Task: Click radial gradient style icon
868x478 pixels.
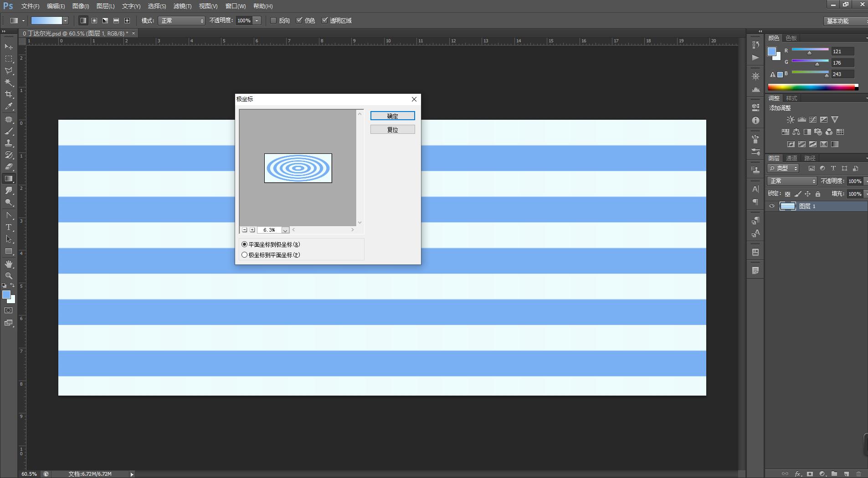Action: 94,20
